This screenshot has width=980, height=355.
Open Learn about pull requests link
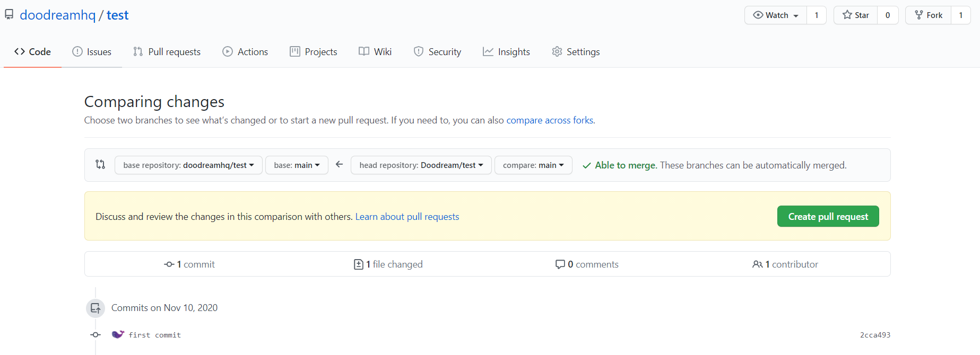click(x=407, y=217)
